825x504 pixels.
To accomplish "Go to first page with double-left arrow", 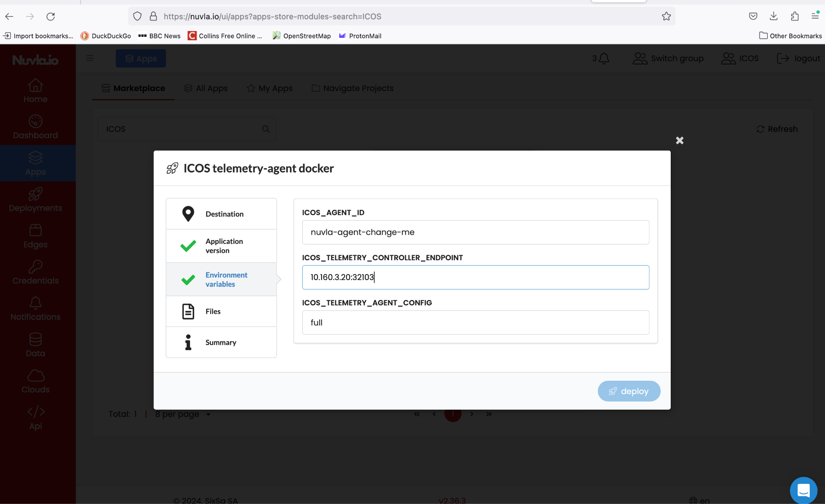I will point(417,414).
